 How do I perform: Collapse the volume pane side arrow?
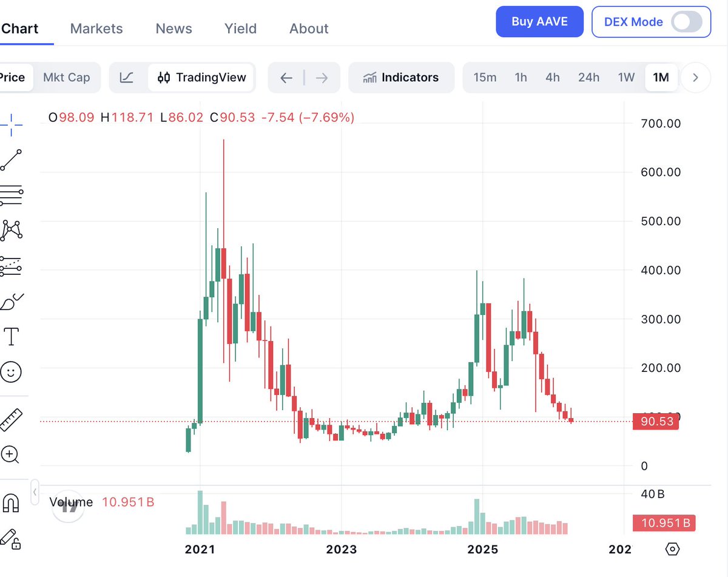tap(35, 492)
